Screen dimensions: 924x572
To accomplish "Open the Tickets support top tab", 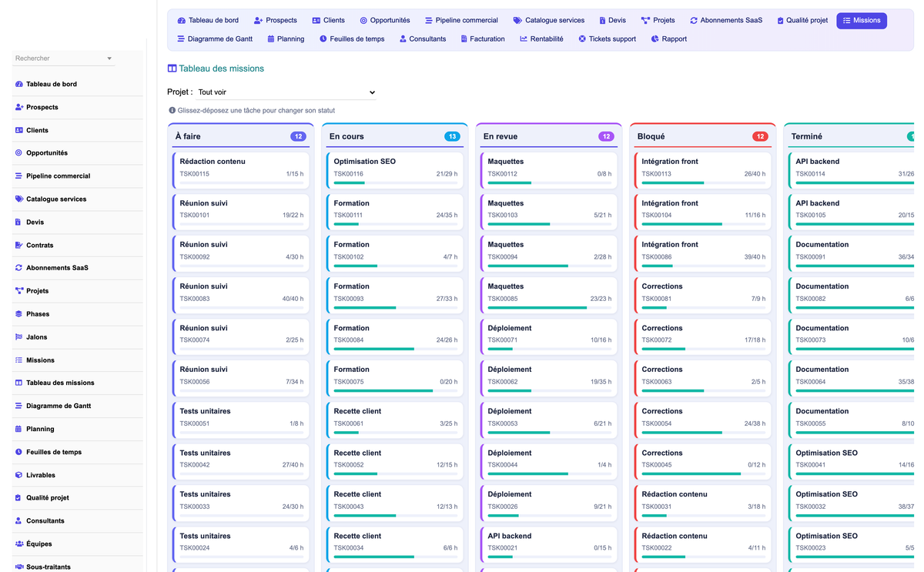I will tap(608, 38).
